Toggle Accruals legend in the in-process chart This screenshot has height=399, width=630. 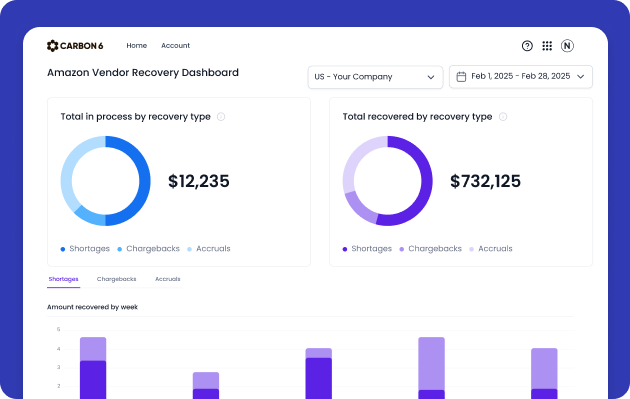click(209, 249)
